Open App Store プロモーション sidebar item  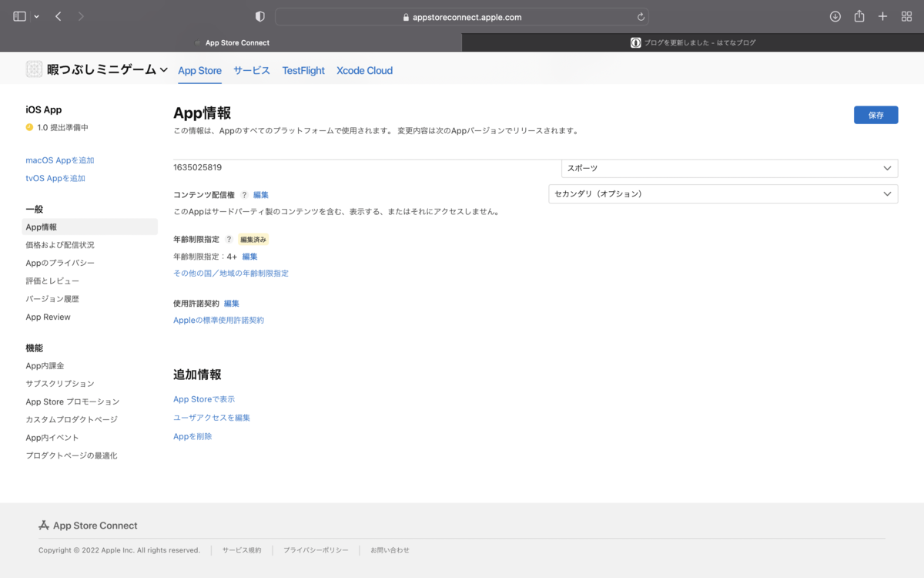(x=72, y=402)
